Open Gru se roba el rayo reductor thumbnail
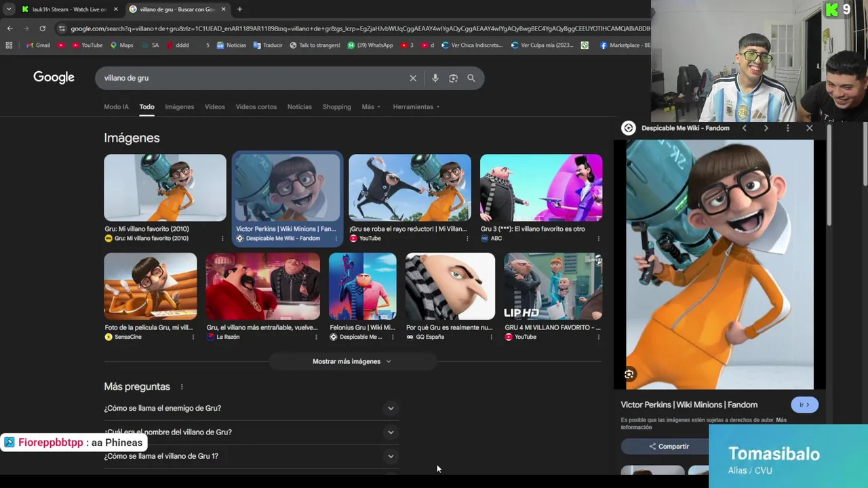 coord(410,188)
